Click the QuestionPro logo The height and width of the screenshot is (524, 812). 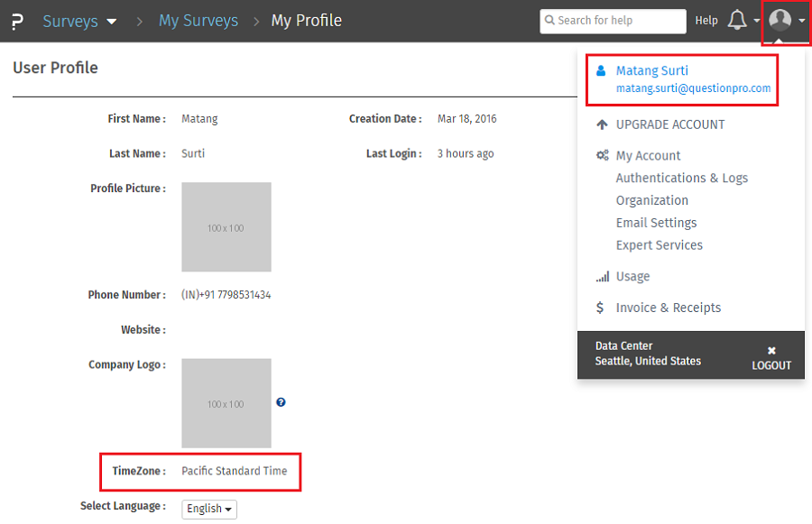[x=16, y=20]
